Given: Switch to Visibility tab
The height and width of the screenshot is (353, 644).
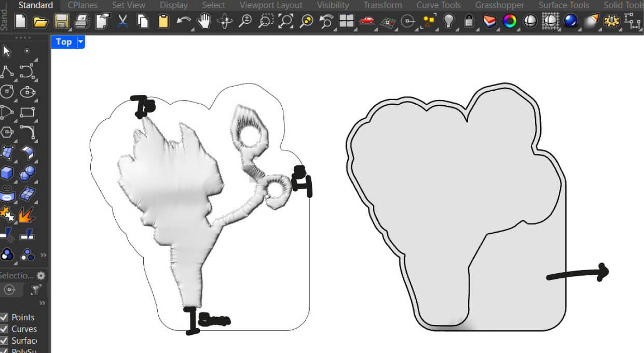Looking at the screenshot, I should [x=333, y=5].
